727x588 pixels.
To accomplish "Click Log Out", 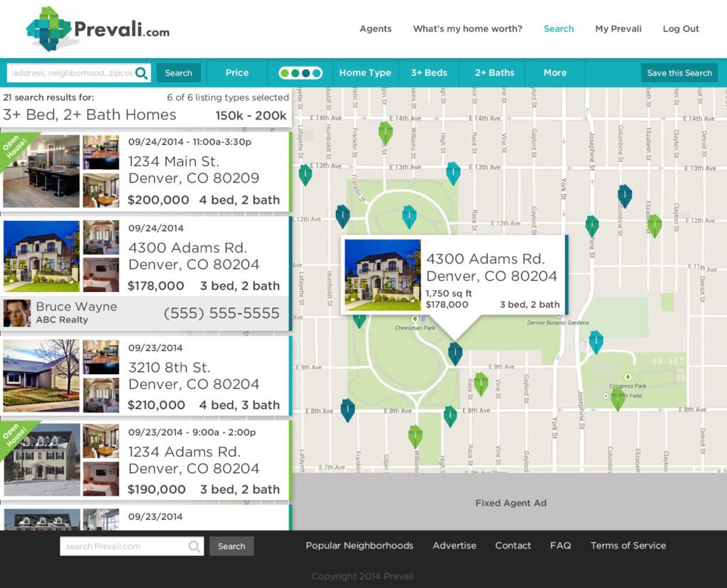I will [681, 28].
